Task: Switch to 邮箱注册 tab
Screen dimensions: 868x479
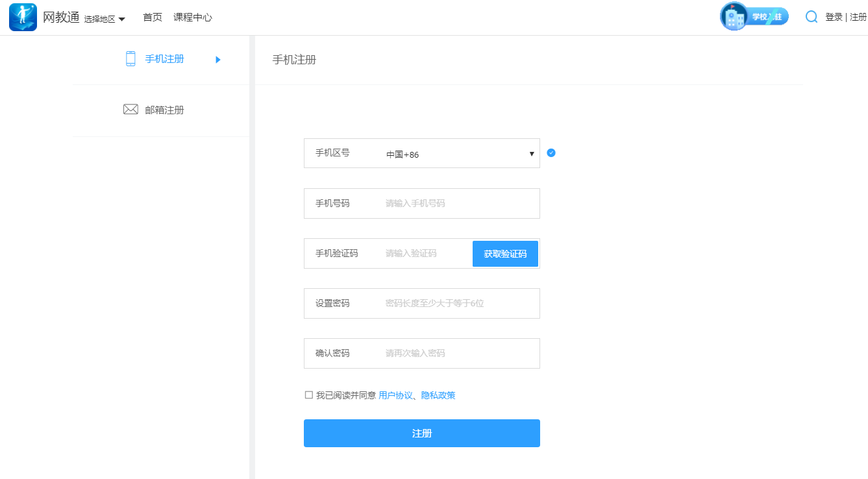Action: pos(164,110)
